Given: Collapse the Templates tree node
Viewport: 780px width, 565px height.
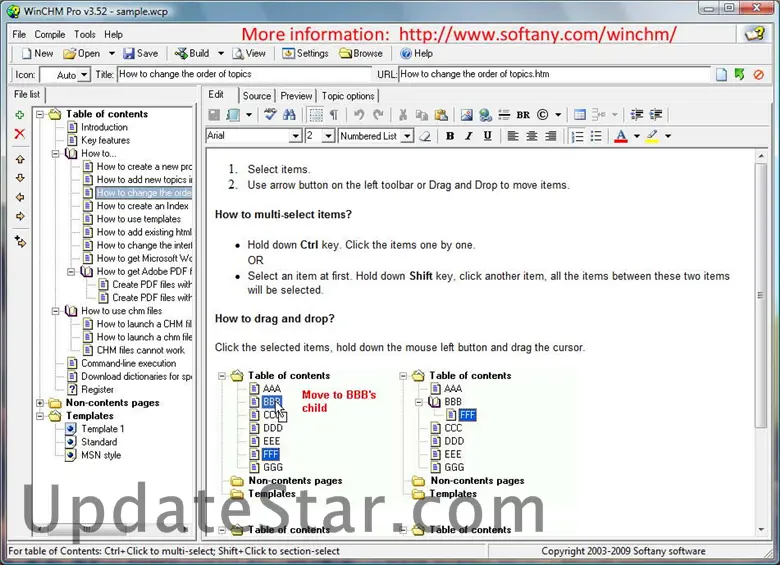Looking at the screenshot, I should pyautogui.click(x=40, y=416).
